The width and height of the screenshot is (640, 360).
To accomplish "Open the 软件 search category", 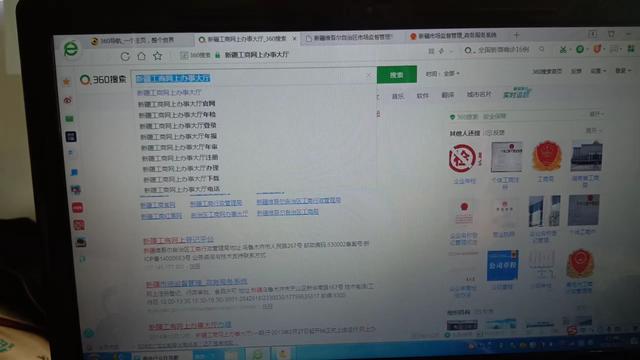I will 422,96.
